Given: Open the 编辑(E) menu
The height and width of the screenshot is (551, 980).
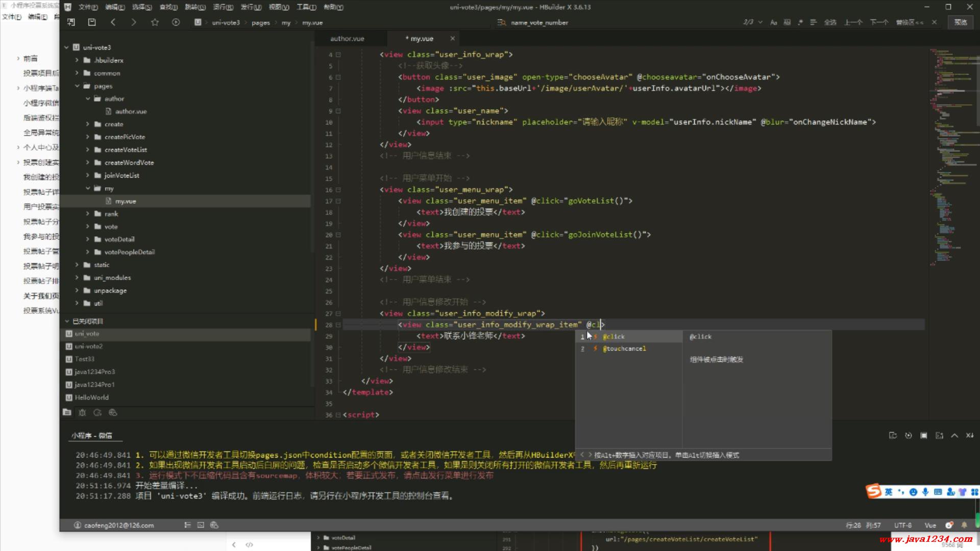Looking at the screenshot, I should pyautogui.click(x=115, y=7).
